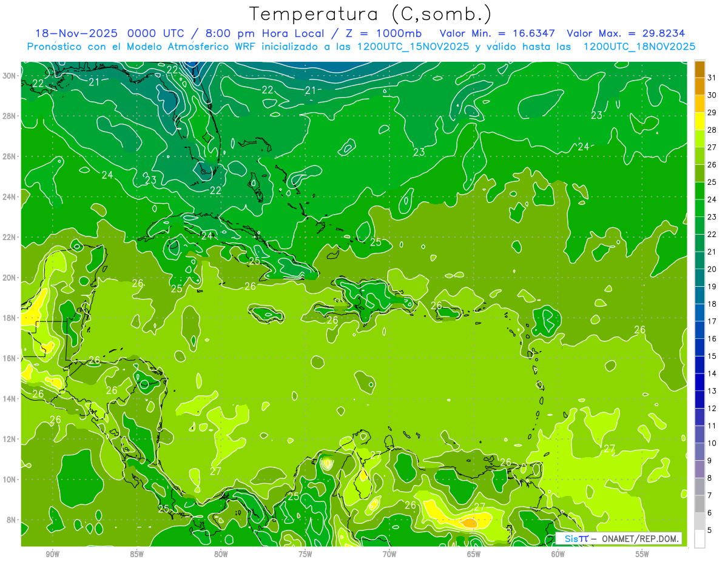Click the colorbar scale label 15
The height and width of the screenshot is (562, 728).
[x=712, y=356]
